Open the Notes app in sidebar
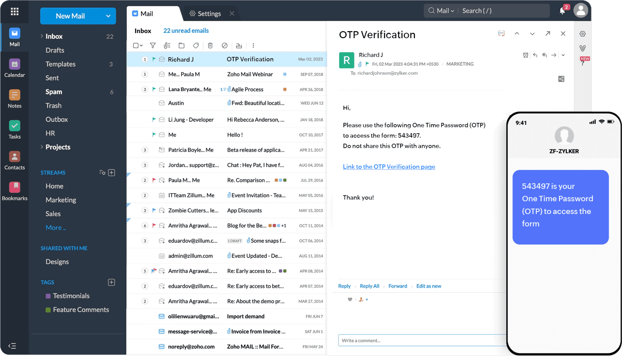This screenshot has width=622, height=364. pos(14,99)
